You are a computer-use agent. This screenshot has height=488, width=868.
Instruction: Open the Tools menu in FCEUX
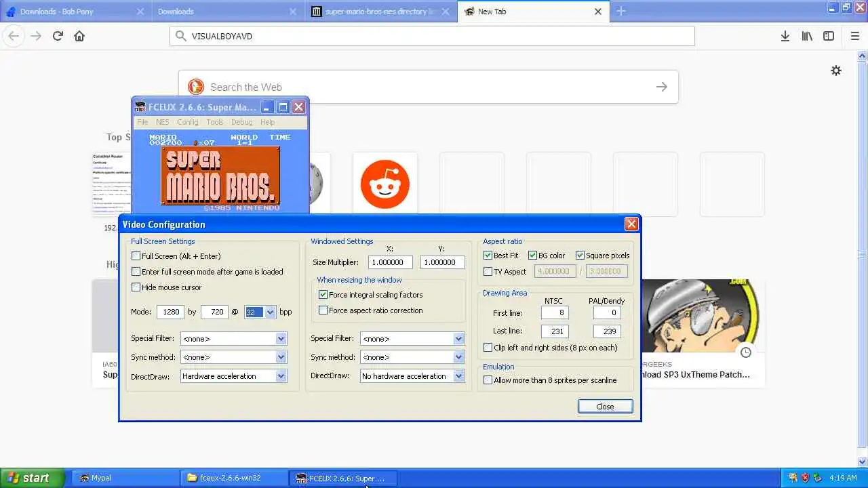[x=215, y=122]
